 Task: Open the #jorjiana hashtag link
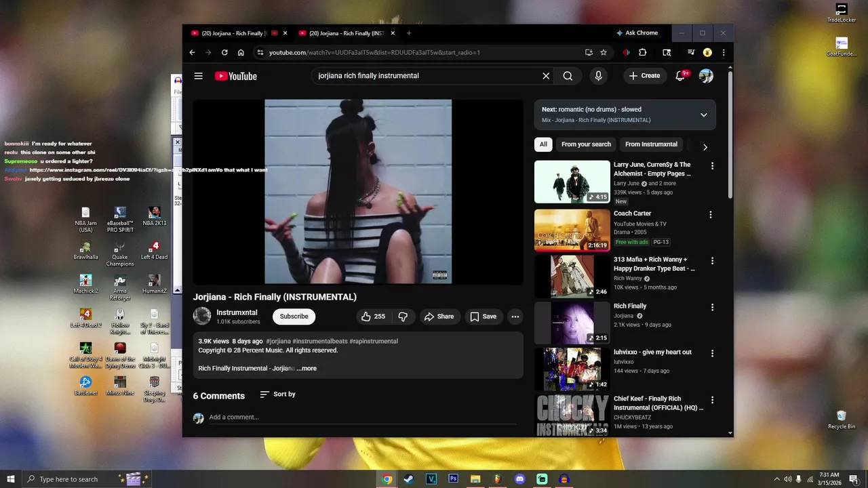(278, 341)
